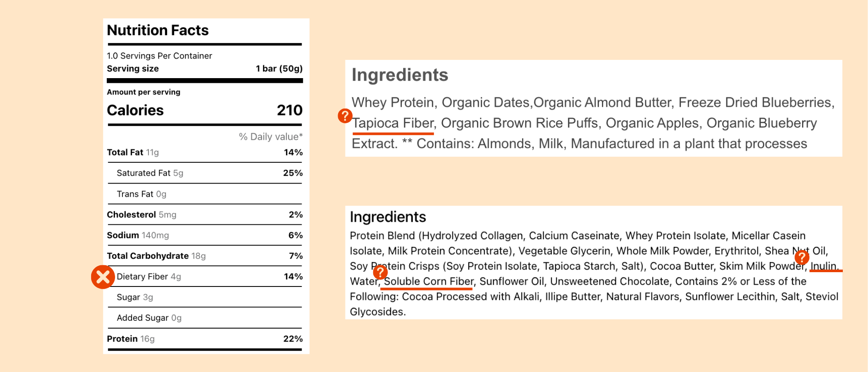Click the Nutrition Facts heading
The height and width of the screenshot is (372, 868).
[x=158, y=30]
